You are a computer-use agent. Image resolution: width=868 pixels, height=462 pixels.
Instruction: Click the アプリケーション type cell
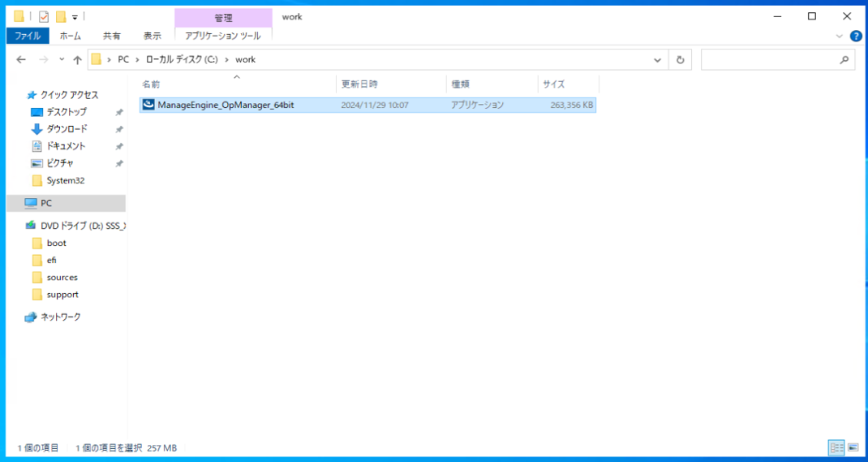click(477, 105)
